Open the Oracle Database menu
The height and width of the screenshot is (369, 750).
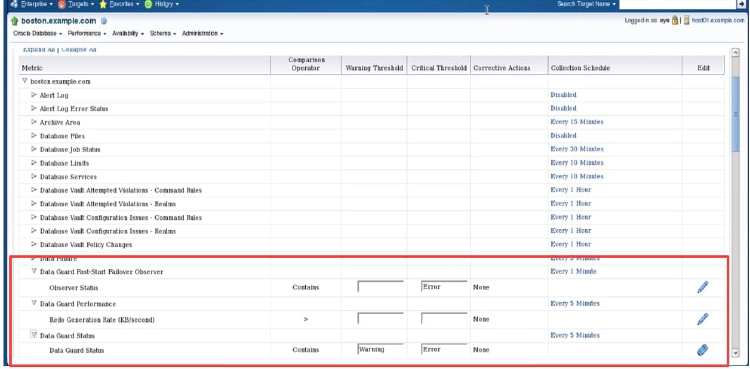point(38,34)
